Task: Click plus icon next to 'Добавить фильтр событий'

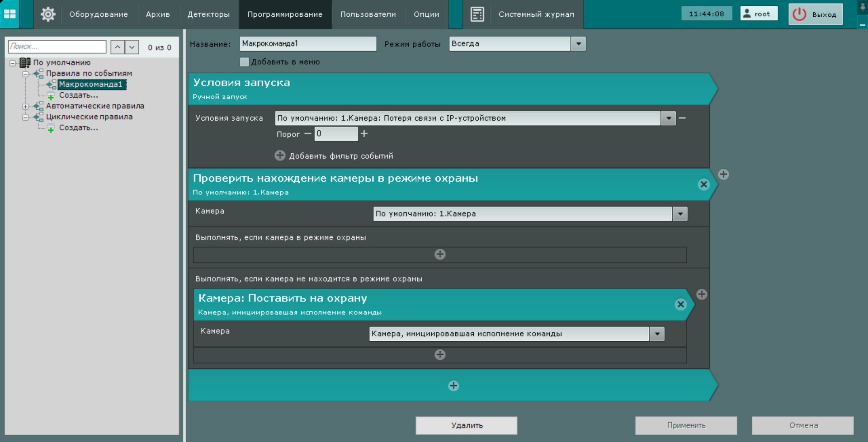Action: tap(280, 156)
